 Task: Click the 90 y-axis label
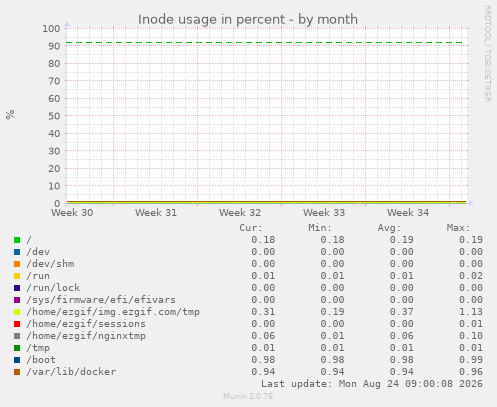pos(54,46)
